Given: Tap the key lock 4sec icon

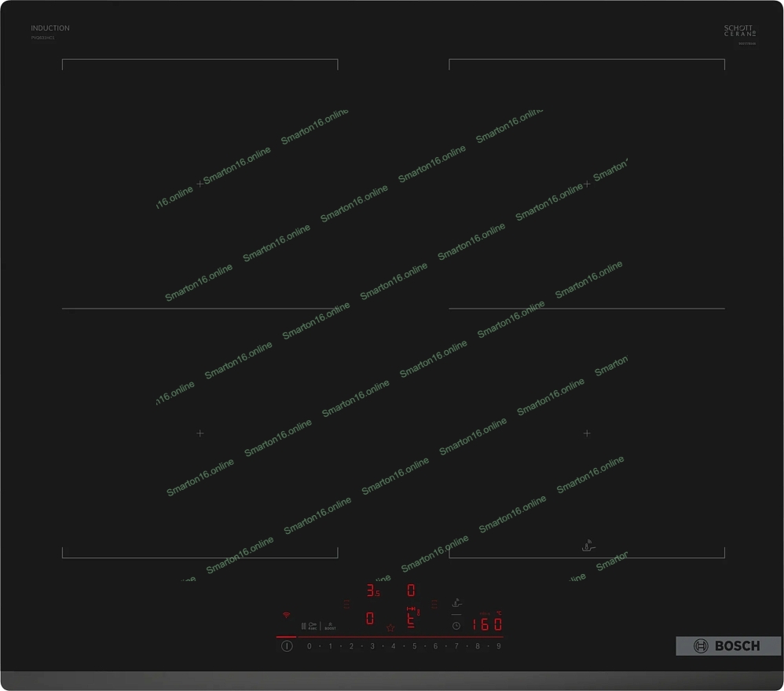Looking at the screenshot, I should click(x=313, y=626).
